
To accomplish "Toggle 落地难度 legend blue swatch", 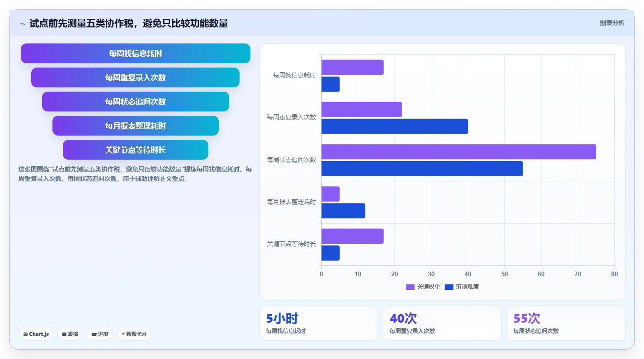I will [449, 287].
